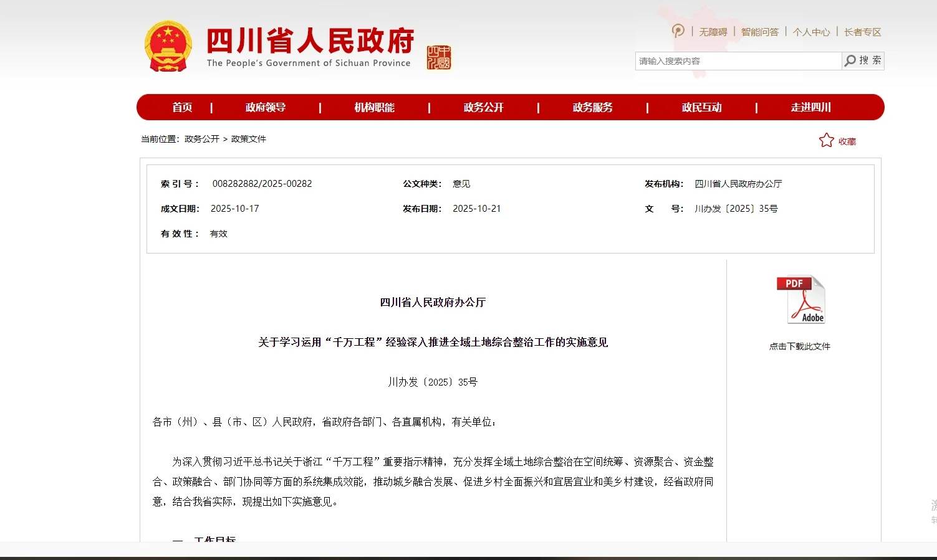Open the 政府领导 menu item
937x560 pixels.
click(266, 107)
